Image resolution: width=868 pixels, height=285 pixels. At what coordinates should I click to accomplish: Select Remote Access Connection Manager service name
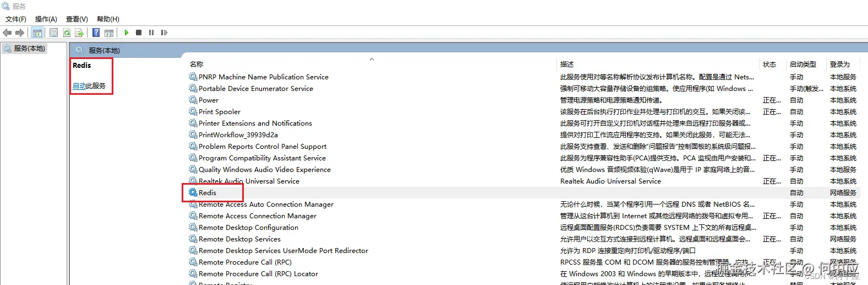(258, 216)
